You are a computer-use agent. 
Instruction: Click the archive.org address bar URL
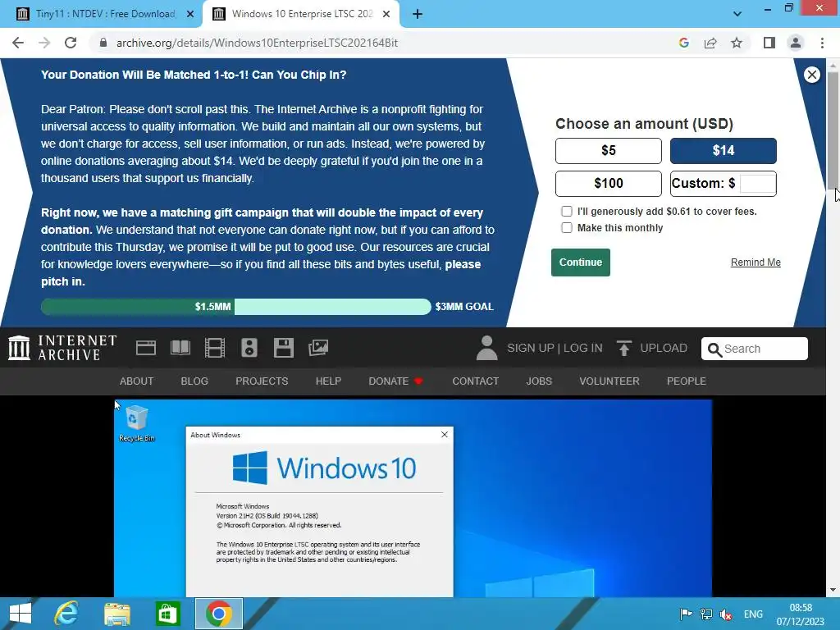(257, 43)
